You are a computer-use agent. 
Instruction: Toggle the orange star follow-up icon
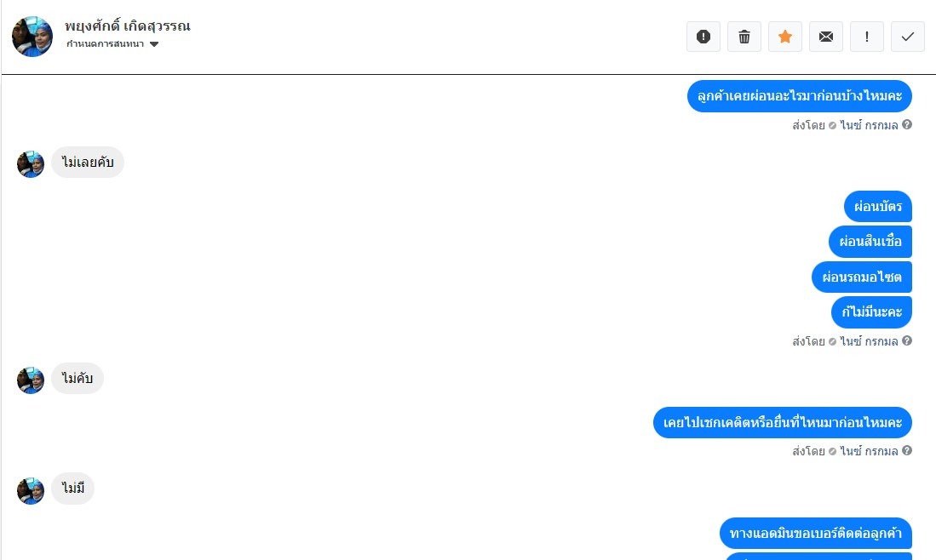pyautogui.click(x=785, y=37)
